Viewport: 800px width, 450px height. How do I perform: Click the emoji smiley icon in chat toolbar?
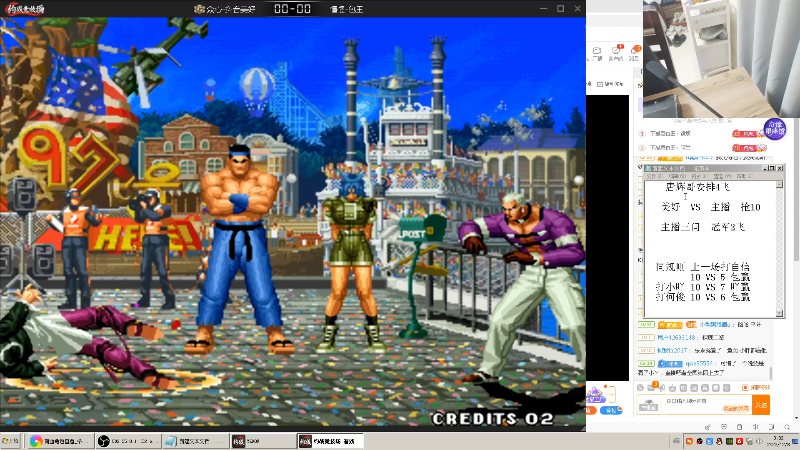[x=640, y=388]
